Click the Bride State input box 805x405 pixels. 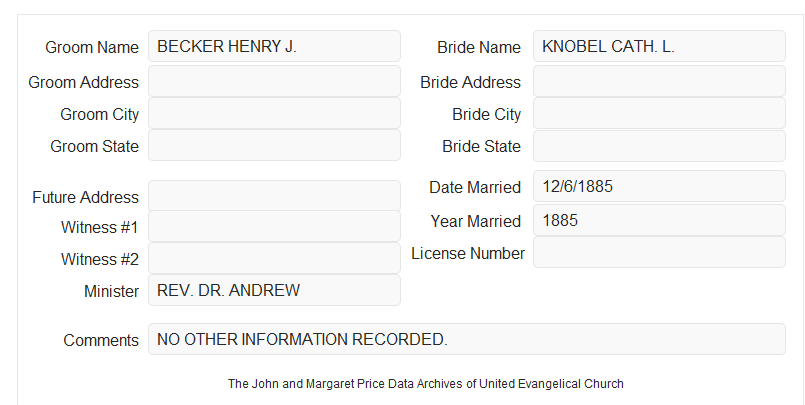tap(659, 146)
